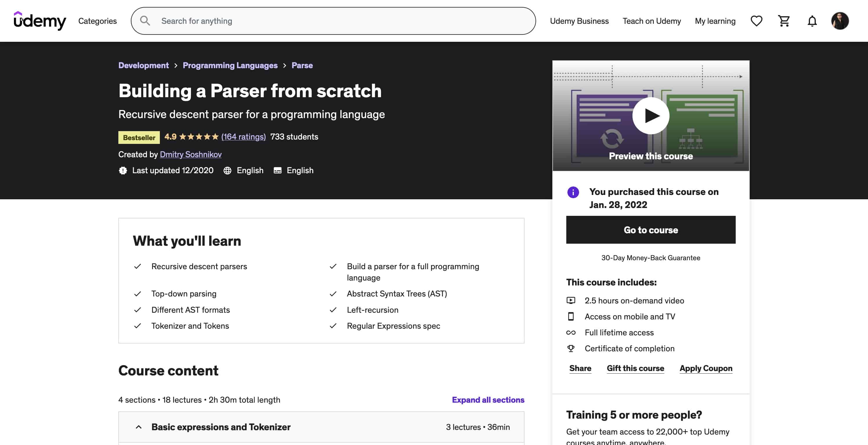Click 'Tokenizer and Tokens' item

pyautogui.click(x=190, y=326)
